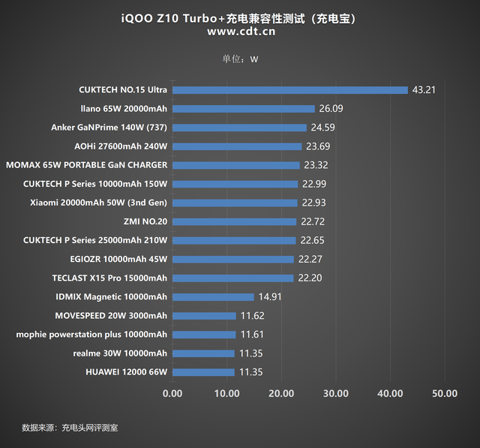Click the value 14.91
The width and height of the screenshot is (480, 448).
click(x=270, y=297)
